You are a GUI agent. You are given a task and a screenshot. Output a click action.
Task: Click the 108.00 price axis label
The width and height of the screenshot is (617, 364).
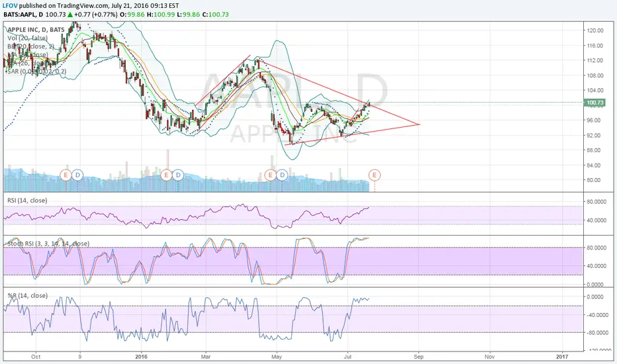point(595,75)
